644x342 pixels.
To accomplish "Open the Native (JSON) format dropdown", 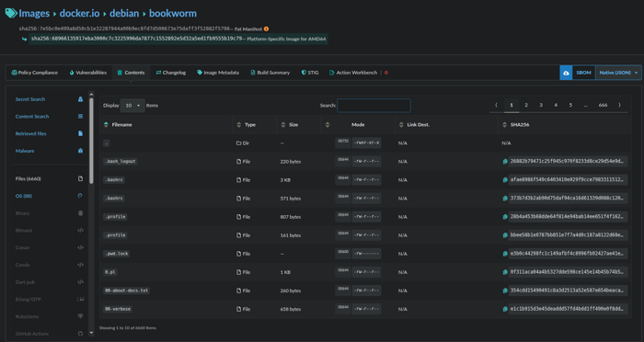I will [x=618, y=73].
